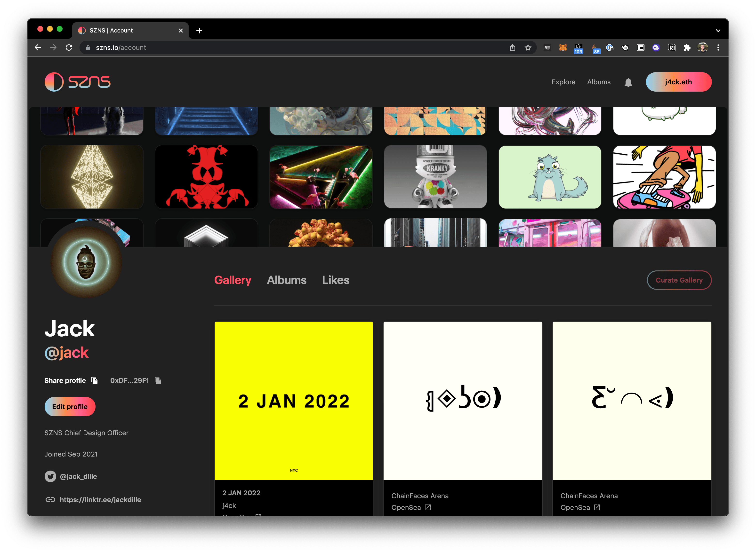The image size is (756, 552).
Task: Switch to profile Albums tab
Action: point(287,280)
